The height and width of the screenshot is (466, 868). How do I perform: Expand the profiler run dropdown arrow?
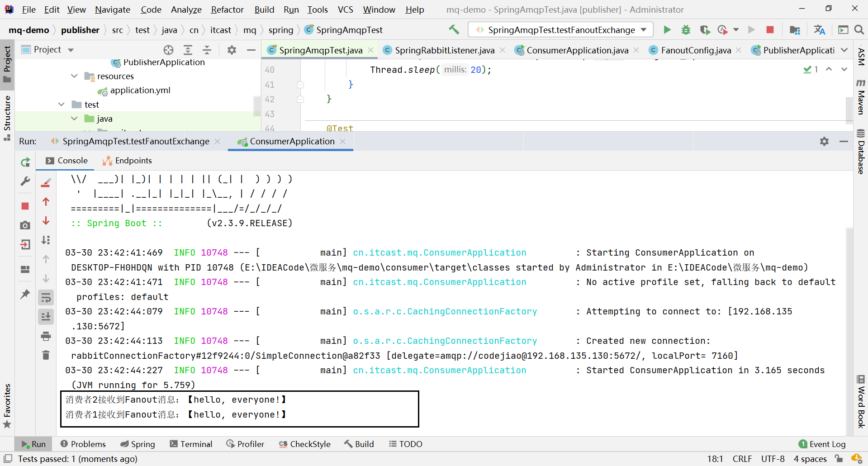[736, 30]
